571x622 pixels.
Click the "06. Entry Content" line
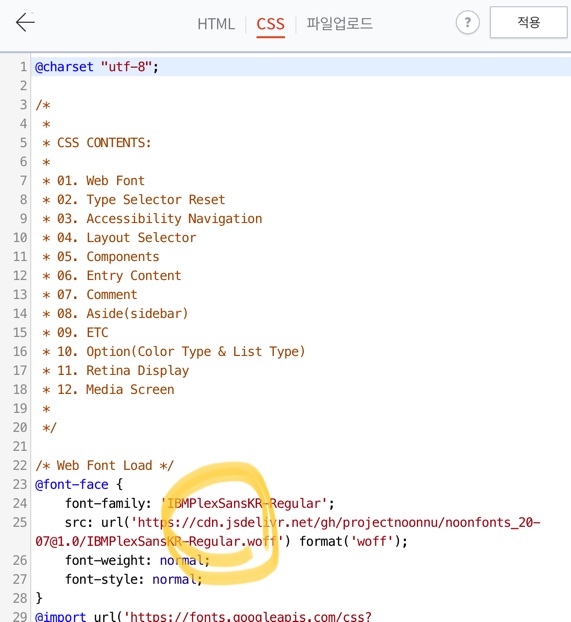point(112,276)
